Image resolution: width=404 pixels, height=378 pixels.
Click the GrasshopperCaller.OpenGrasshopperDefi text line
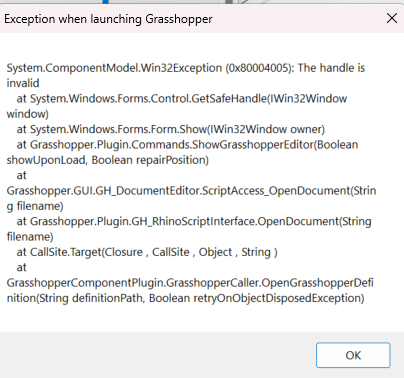click(x=190, y=283)
